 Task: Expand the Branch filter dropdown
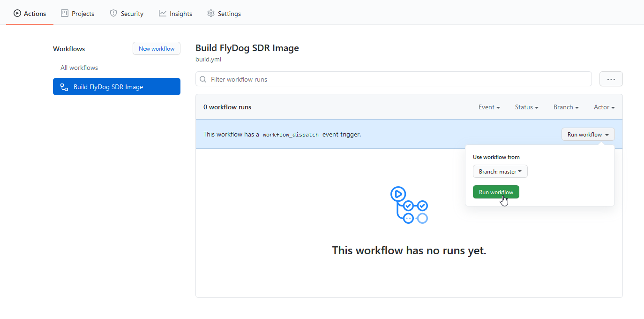tap(566, 107)
